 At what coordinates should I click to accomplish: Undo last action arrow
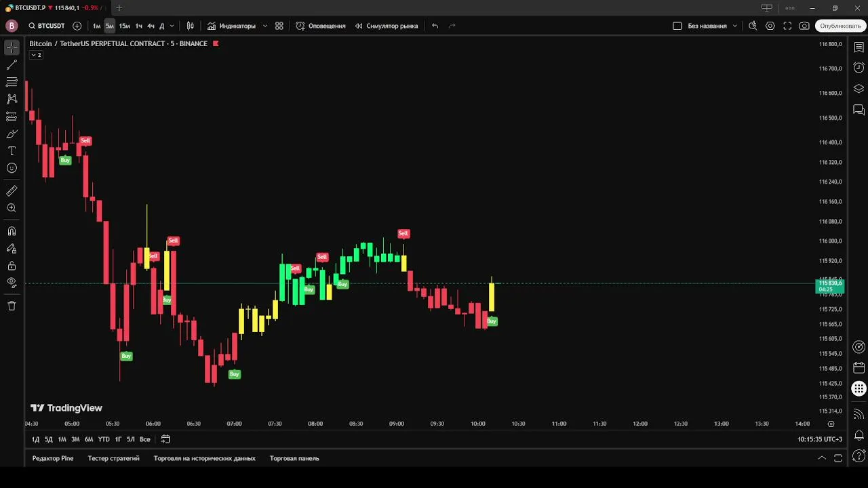[435, 26]
